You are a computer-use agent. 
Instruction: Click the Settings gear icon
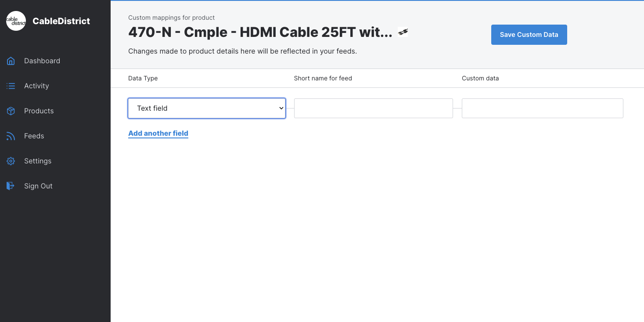11,161
